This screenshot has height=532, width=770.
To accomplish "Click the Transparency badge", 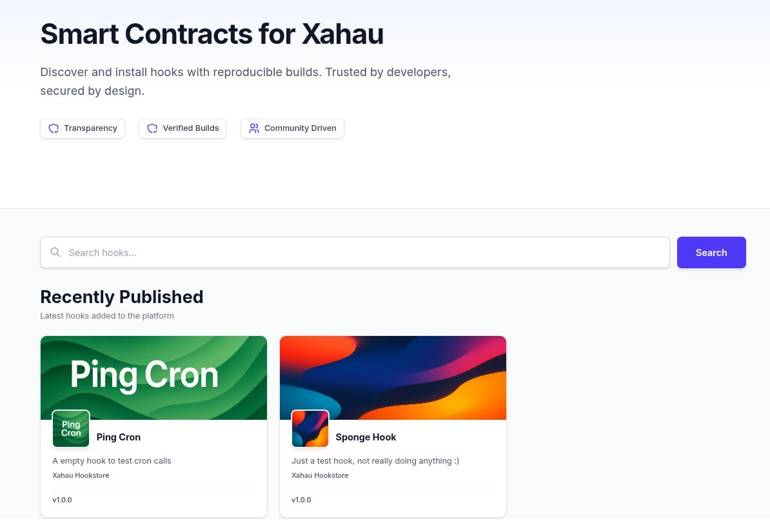I will tap(83, 128).
